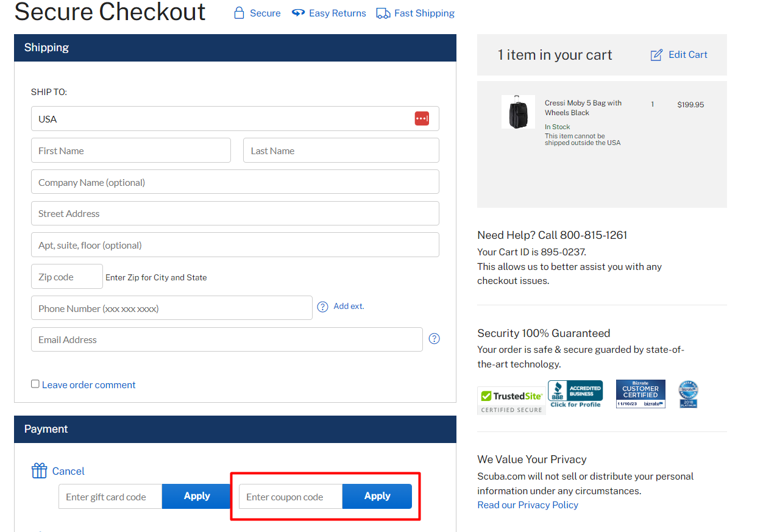Screen dimensions: 777x532
Task: Open the BBB Accredited Business badge
Action: click(575, 394)
